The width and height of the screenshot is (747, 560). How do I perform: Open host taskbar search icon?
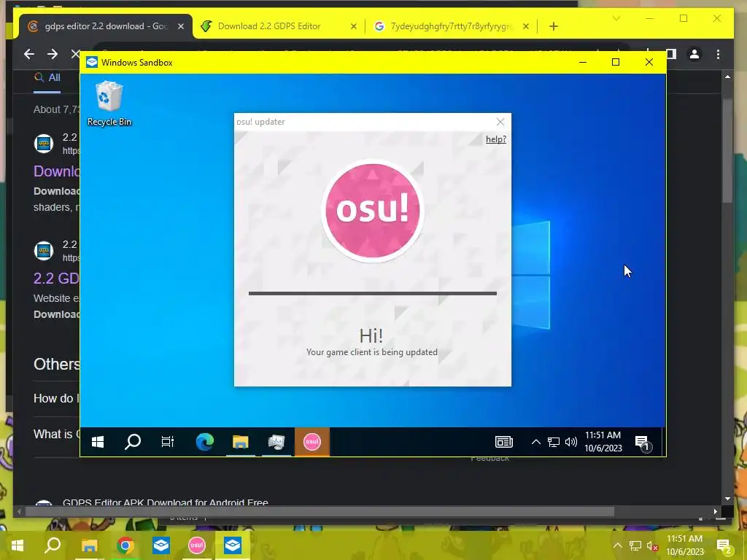53,545
